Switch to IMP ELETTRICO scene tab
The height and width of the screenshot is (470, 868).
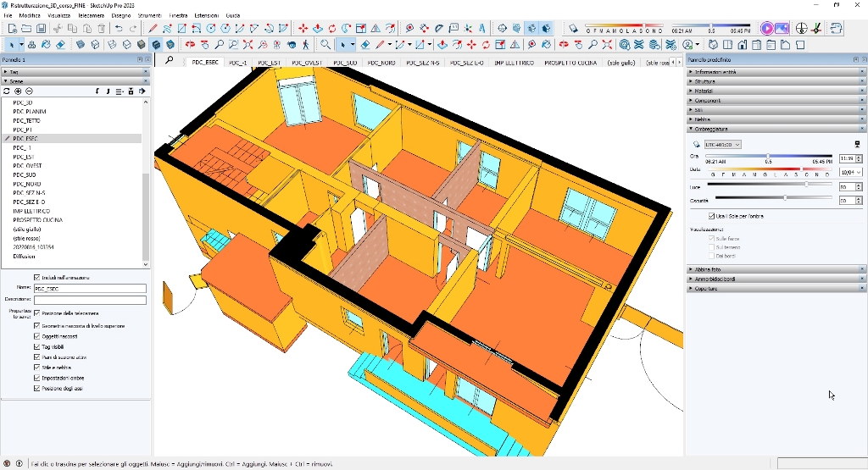514,63
